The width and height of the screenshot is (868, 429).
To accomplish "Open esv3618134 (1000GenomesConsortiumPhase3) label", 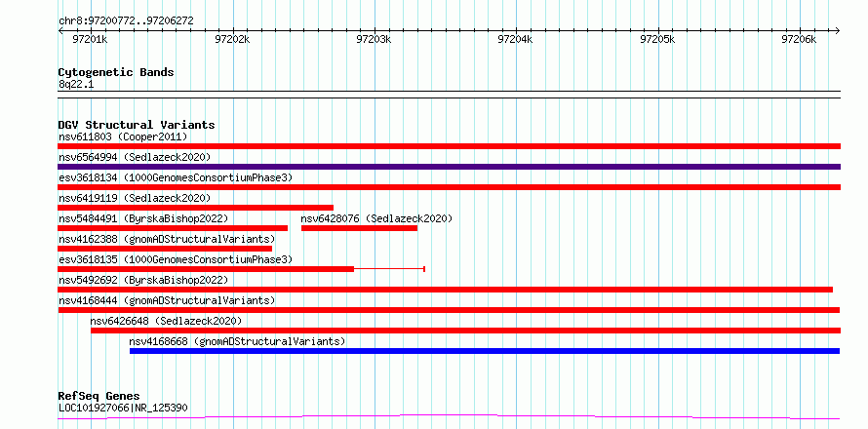I will tap(176, 177).
